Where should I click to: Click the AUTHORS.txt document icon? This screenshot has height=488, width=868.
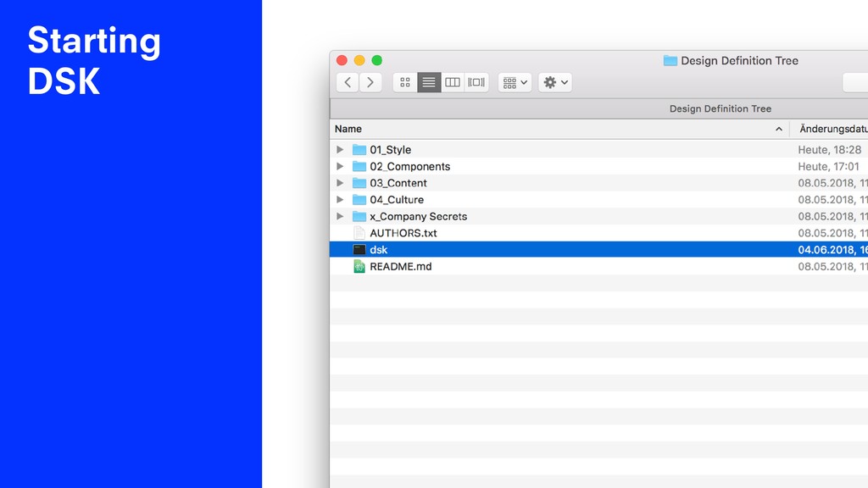359,233
